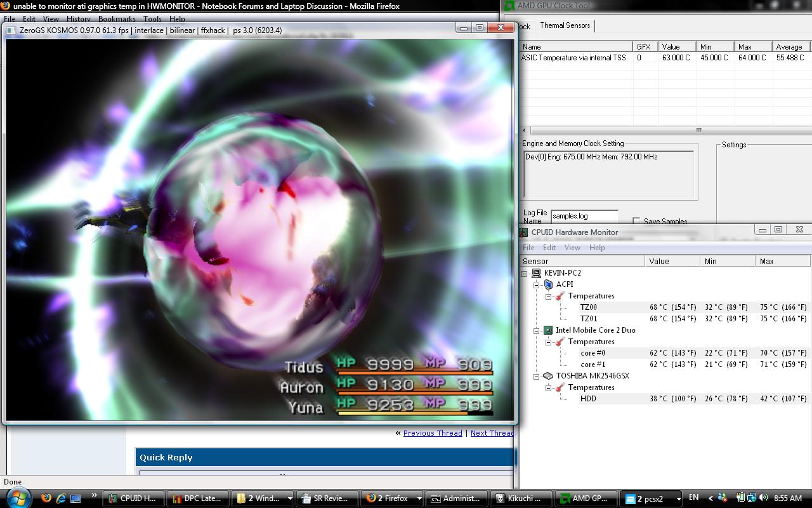Click the AMD GPU Clock Tool title icon
Viewport: 812px width, 508px height.
[509, 6]
